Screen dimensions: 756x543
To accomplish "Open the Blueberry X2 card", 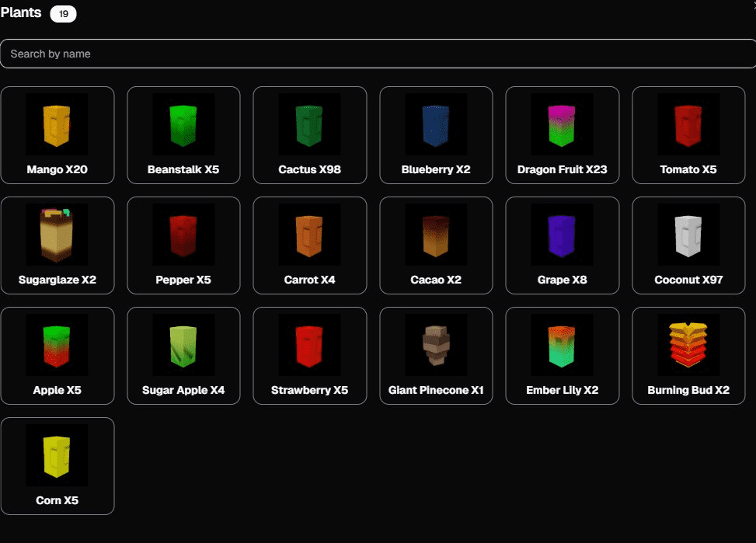I will (436, 135).
